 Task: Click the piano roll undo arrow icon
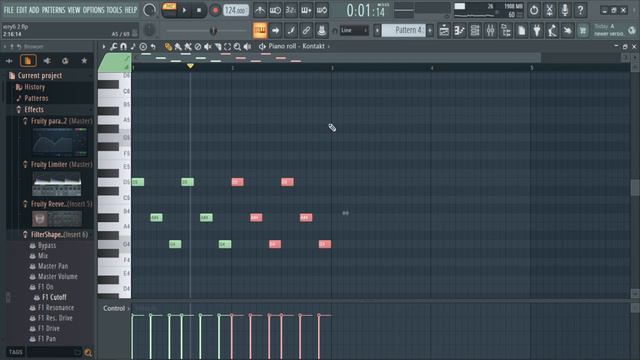click(153, 47)
